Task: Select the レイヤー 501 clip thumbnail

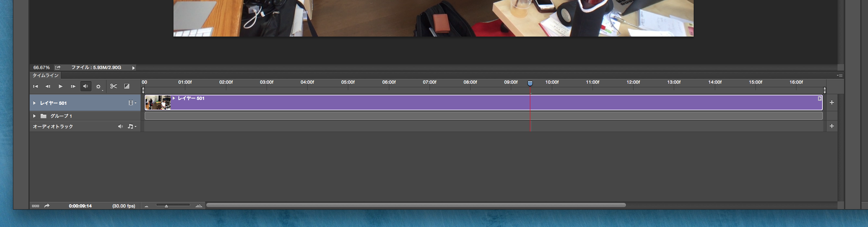Action: (158, 103)
